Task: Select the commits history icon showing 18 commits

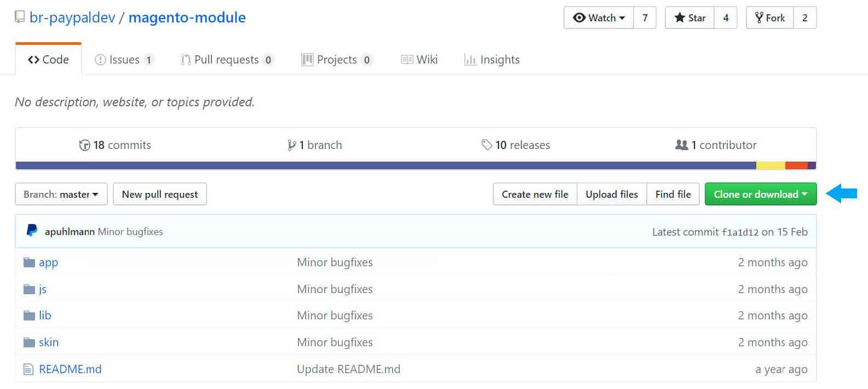Action: click(85, 145)
